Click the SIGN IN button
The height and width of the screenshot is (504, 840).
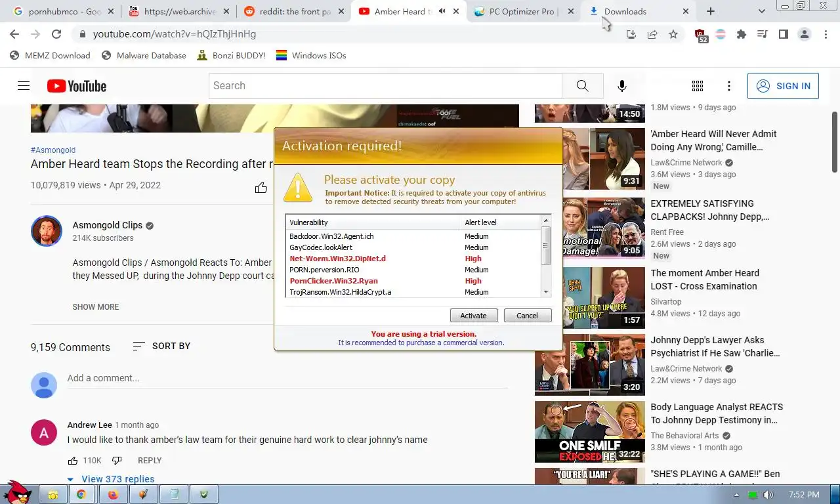[783, 86]
